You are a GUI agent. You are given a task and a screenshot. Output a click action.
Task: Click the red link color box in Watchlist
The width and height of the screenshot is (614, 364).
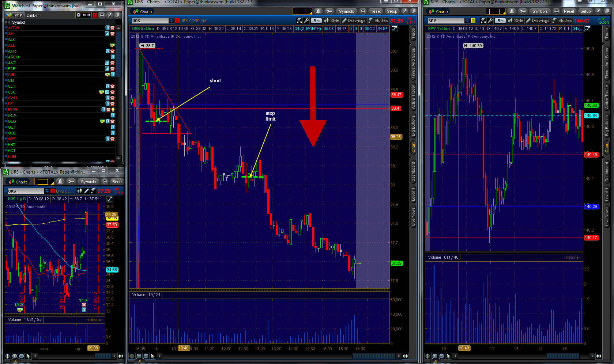95,15
